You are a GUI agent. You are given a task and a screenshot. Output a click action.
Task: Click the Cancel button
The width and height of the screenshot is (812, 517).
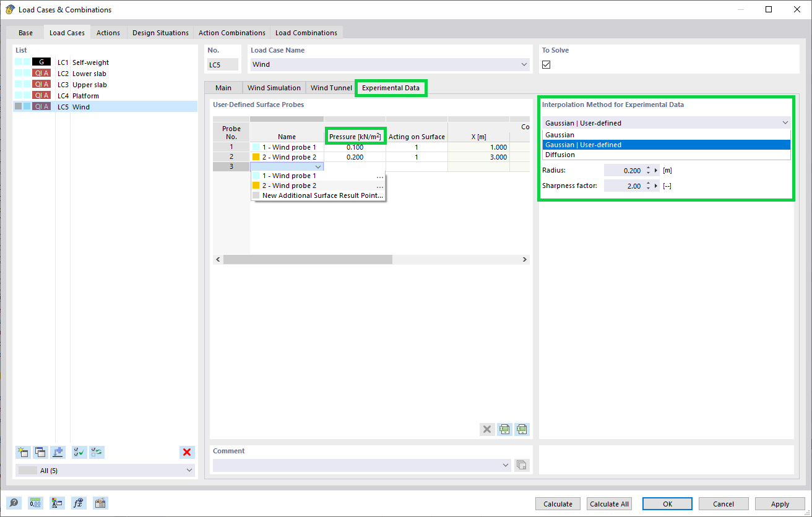(x=723, y=504)
